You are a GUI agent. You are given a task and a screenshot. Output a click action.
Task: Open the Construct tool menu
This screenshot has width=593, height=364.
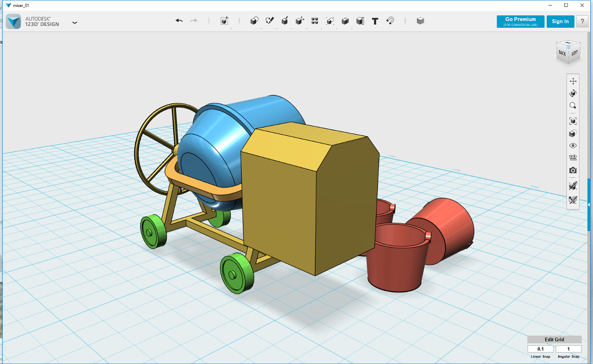tap(285, 21)
